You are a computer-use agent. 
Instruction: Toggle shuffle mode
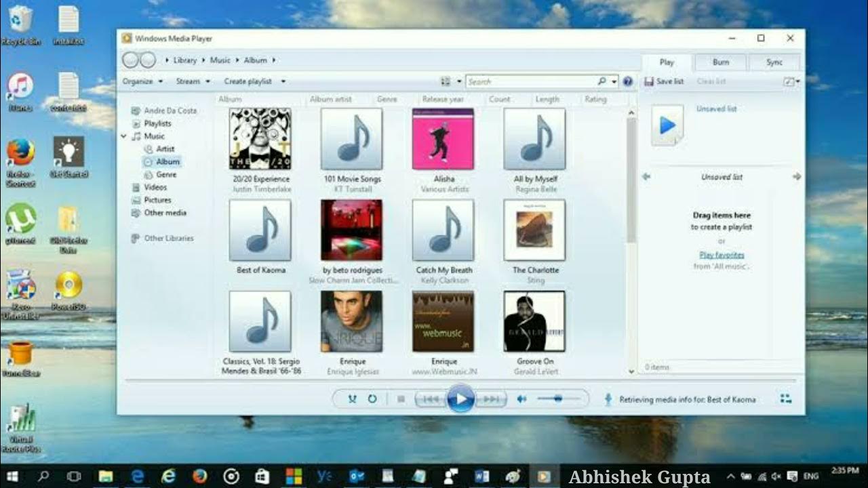point(352,399)
